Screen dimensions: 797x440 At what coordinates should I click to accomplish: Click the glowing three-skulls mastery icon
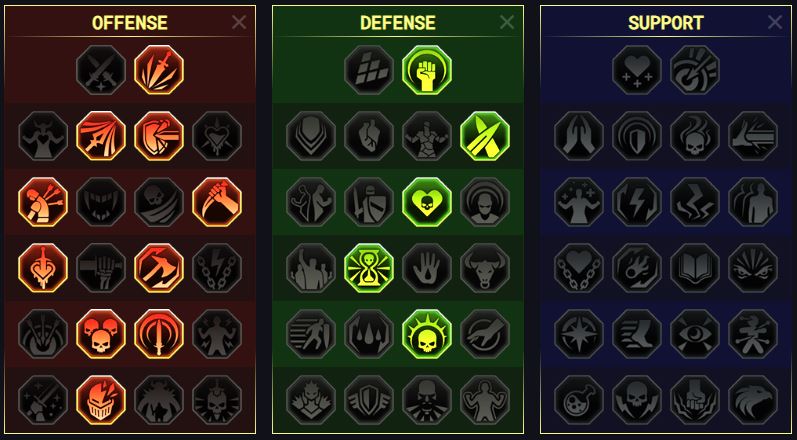(x=101, y=334)
